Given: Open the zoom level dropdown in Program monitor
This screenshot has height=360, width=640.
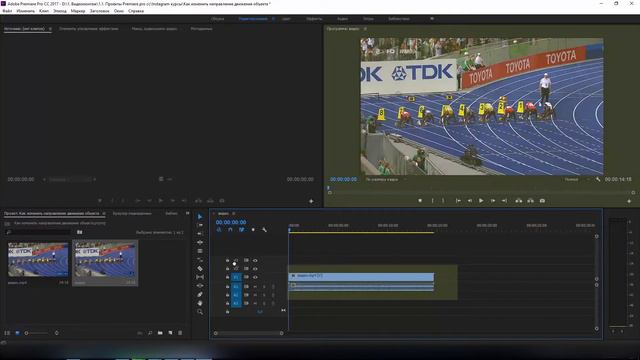Looking at the screenshot, I should point(386,180).
